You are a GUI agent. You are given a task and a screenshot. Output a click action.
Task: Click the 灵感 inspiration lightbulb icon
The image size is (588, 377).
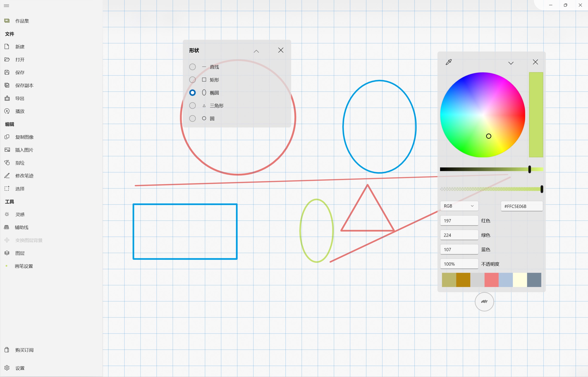(7, 214)
